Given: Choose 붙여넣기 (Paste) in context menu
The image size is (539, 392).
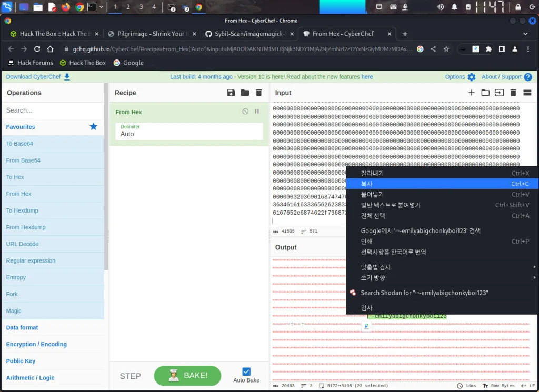Looking at the screenshot, I should click(x=442, y=195).
